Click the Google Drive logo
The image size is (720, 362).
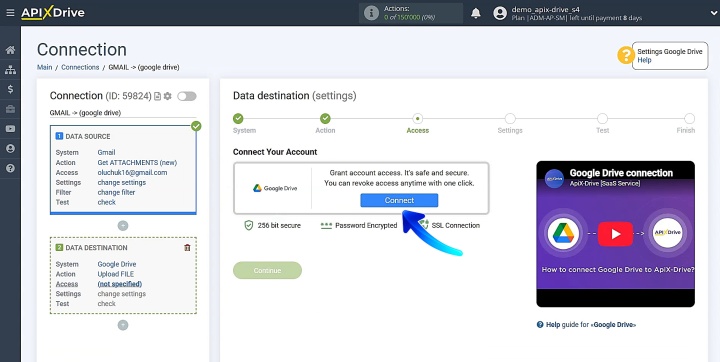tap(275, 188)
